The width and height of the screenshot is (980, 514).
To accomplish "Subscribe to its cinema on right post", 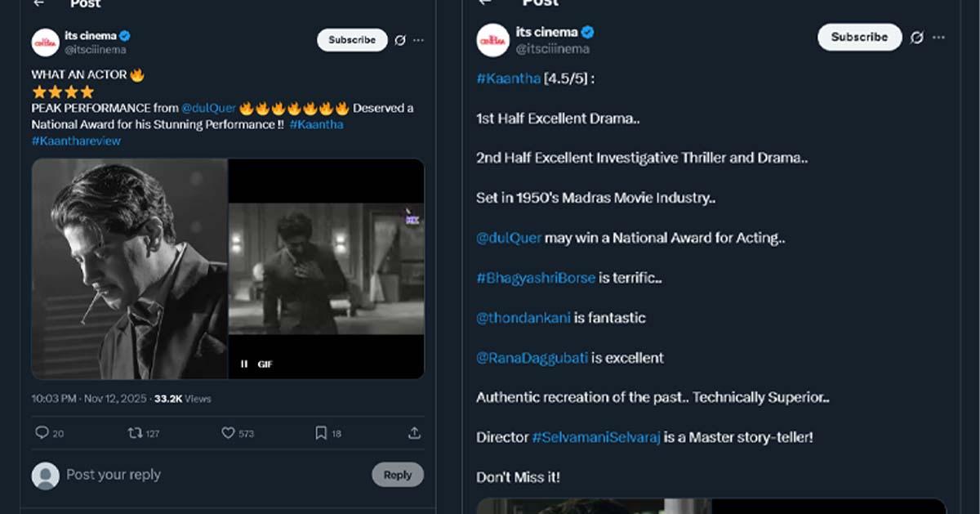I will click(x=859, y=38).
